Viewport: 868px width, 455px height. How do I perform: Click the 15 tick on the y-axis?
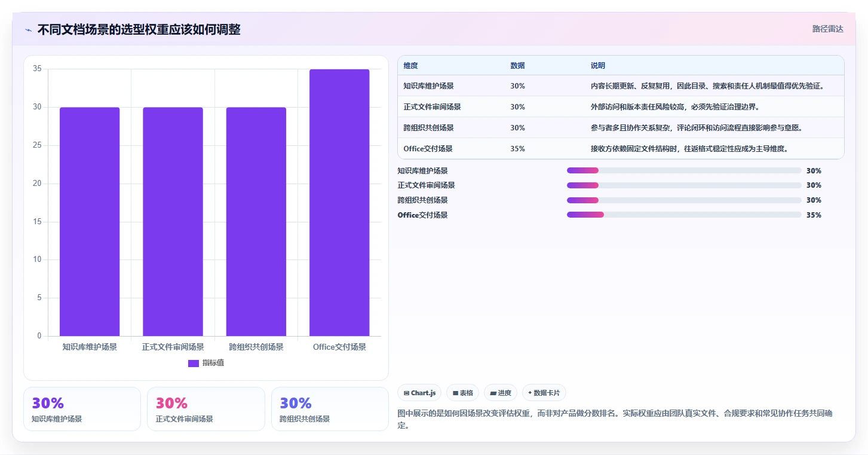(x=37, y=222)
